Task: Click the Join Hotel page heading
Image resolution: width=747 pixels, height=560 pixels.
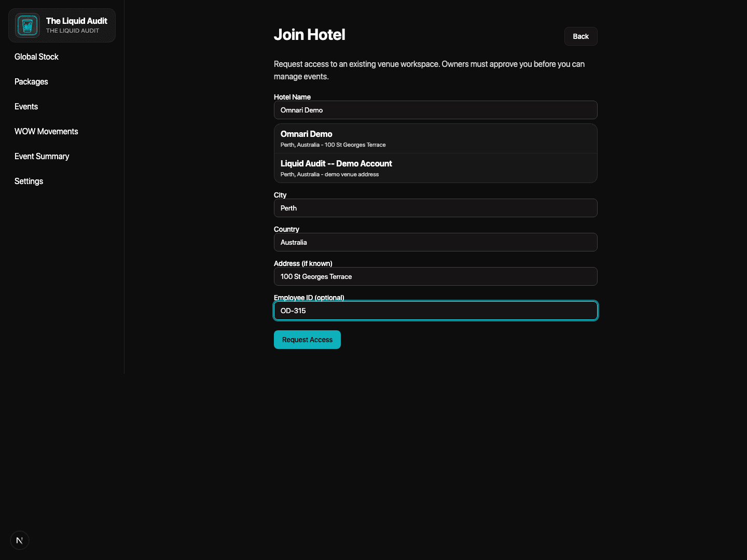Action: click(310, 35)
